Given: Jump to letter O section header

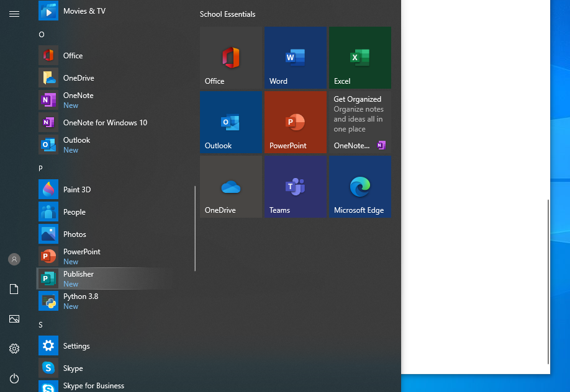Looking at the screenshot, I should point(42,35).
